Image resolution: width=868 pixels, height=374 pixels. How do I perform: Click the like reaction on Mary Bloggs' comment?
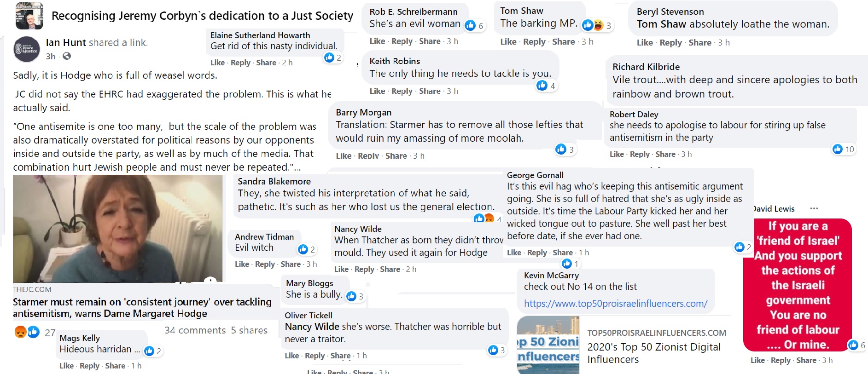pos(351,296)
